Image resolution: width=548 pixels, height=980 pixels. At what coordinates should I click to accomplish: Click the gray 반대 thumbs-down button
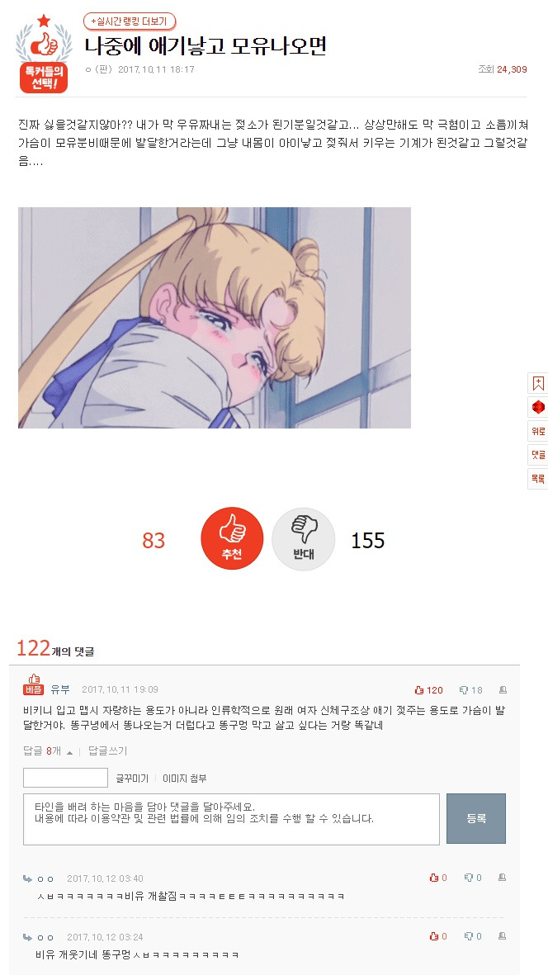pyautogui.click(x=304, y=538)
